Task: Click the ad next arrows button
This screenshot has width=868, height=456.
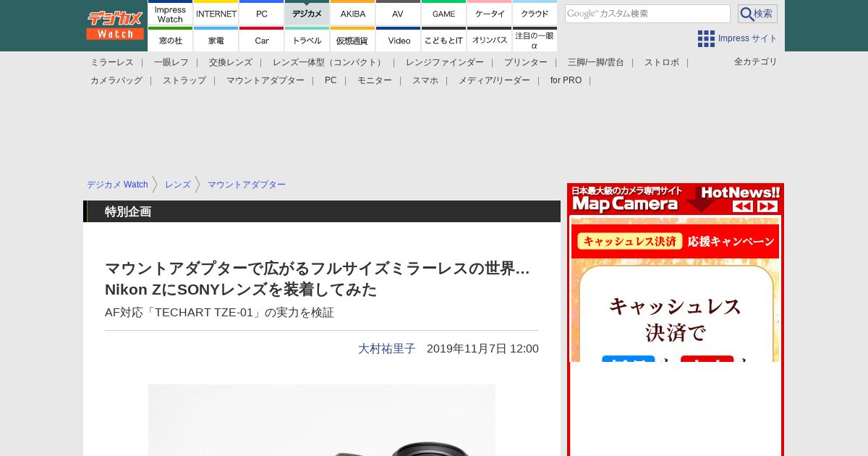Action: tap(767, 206)
